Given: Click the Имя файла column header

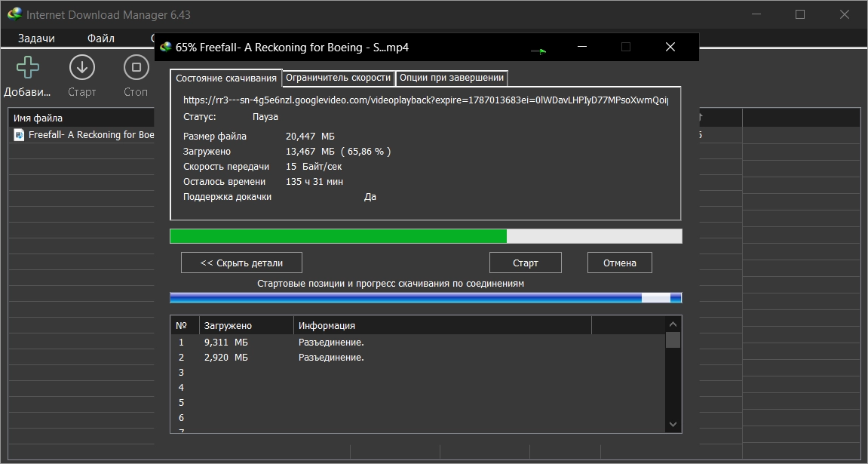Looking at the screenshot, I should coord(81,118).
